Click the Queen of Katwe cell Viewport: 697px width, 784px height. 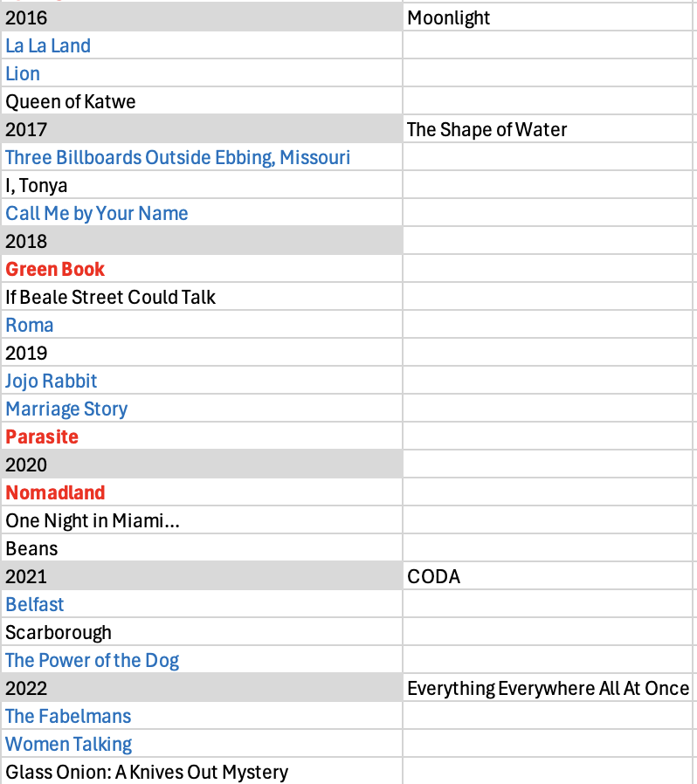71,101
